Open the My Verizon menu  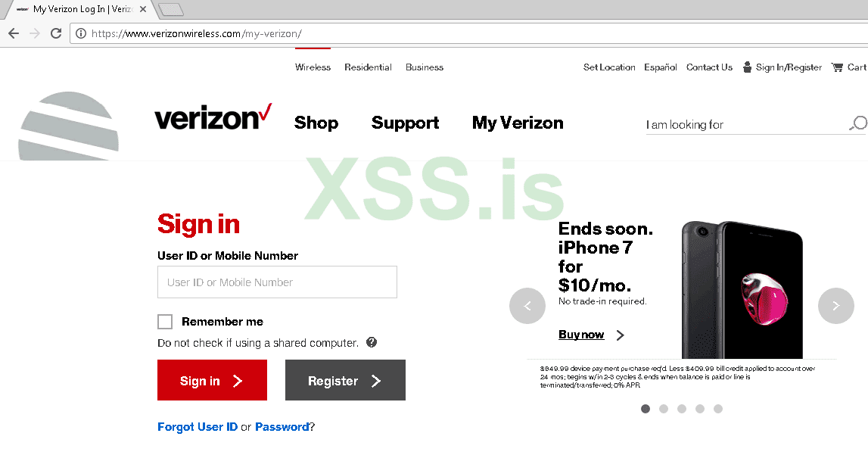(518, 123)
